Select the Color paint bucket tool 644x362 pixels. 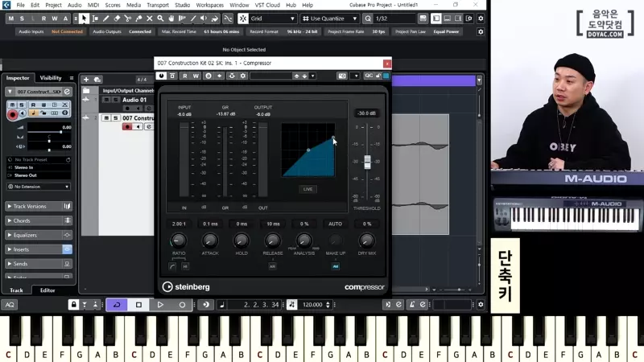tap(215, 19)
